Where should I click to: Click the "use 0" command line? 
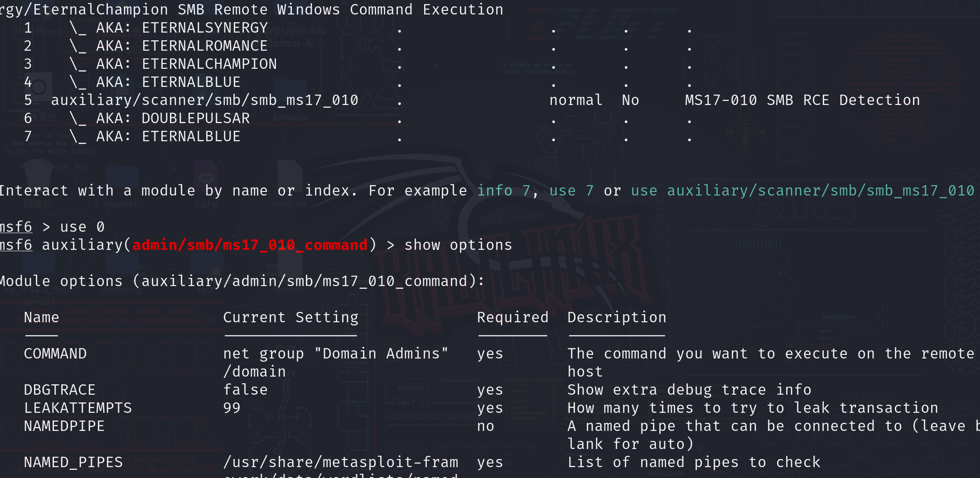click(82, 227)
